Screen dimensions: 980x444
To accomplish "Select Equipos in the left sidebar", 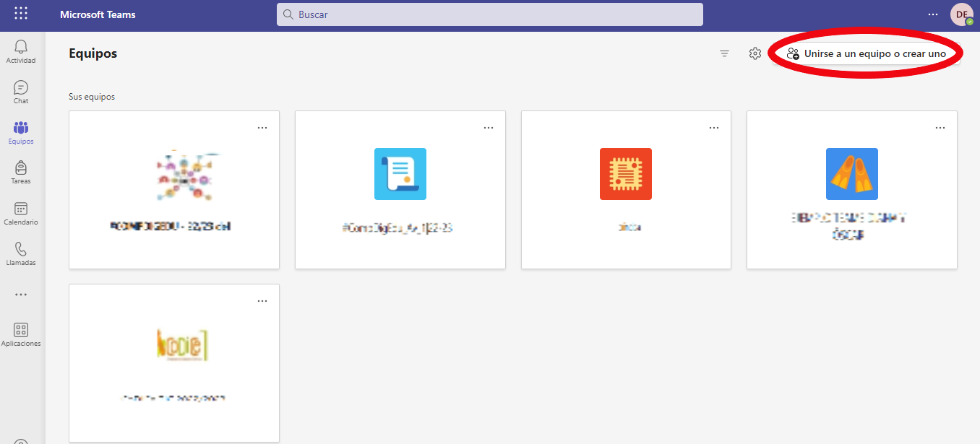I will tap(21, 133).
